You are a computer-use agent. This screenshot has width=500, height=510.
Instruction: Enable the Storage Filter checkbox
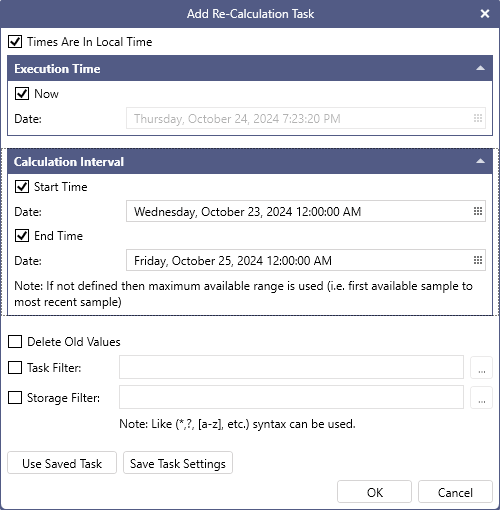pyautogui.click(x=15, y=397)
